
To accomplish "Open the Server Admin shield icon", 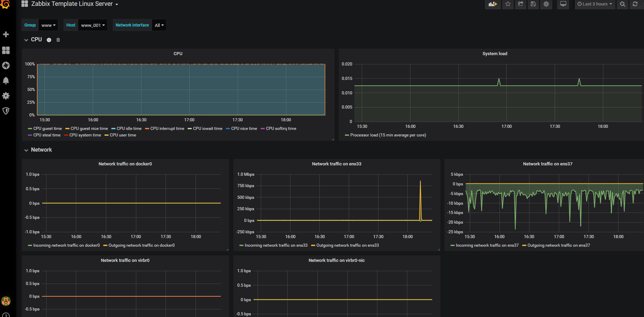I will [x=6, y=111].
